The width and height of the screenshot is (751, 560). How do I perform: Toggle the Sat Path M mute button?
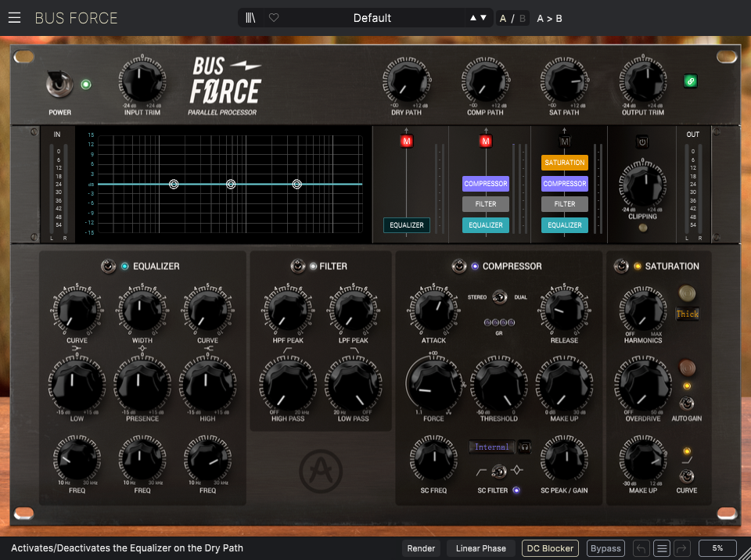(565, 142)
